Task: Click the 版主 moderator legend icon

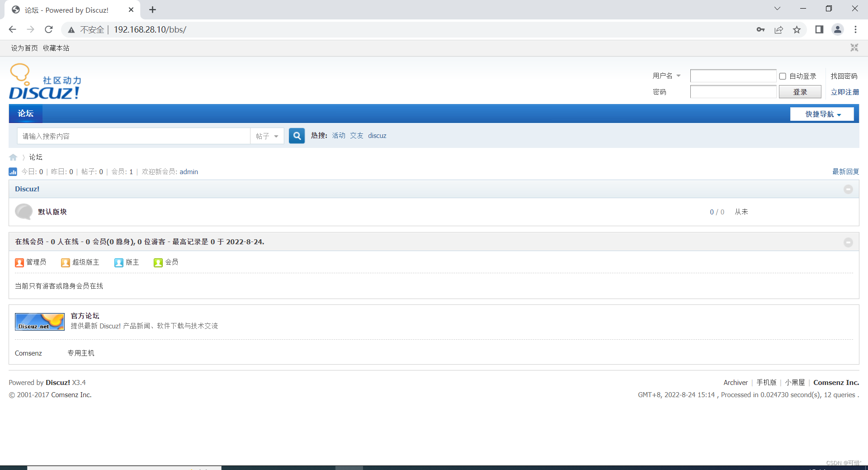Action: pos(119,262)
